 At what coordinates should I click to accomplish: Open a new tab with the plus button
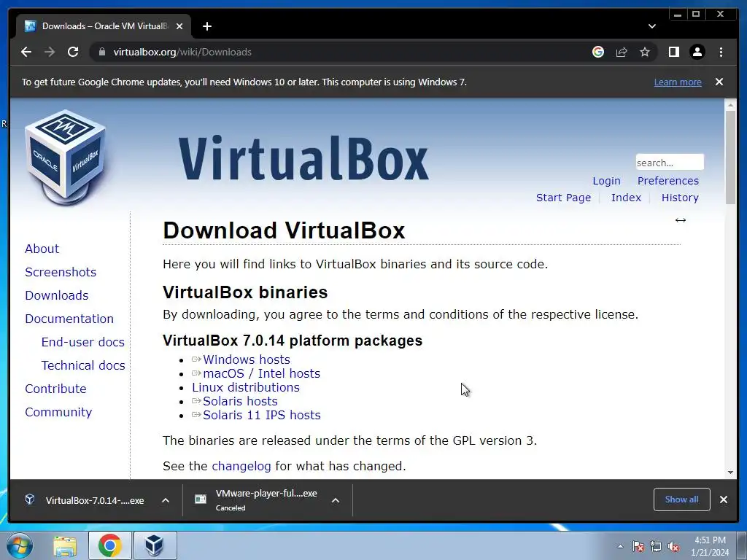coord(206,26)
